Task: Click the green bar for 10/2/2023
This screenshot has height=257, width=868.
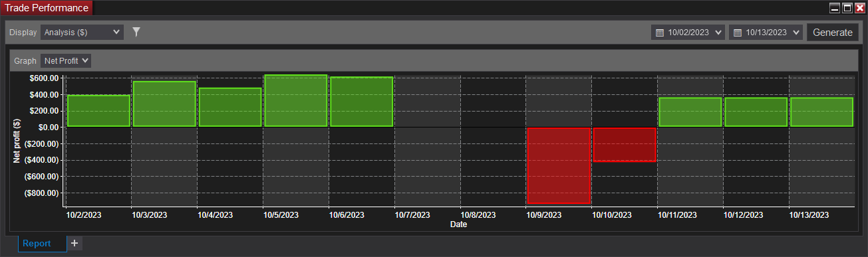Action: pos(98,111)
